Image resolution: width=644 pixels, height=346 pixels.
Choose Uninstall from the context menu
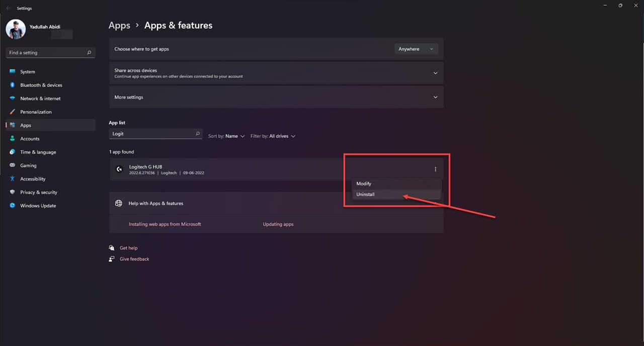[x=396, y=194]
